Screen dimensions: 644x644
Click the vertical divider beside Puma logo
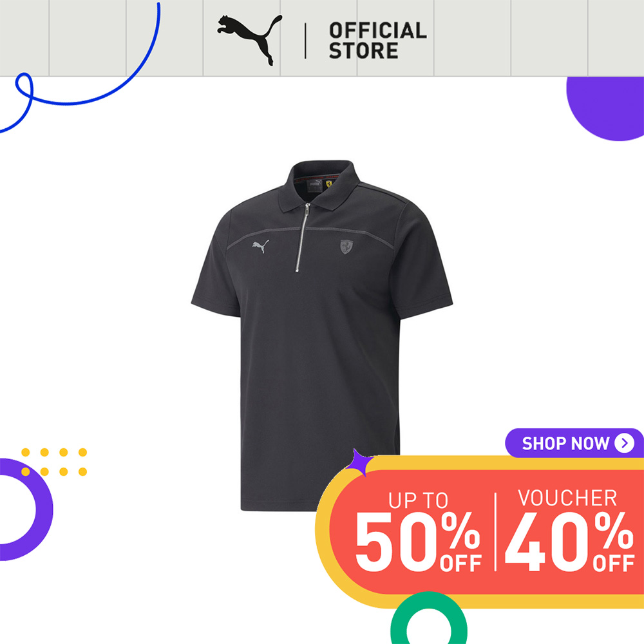(x=305, y=41)
